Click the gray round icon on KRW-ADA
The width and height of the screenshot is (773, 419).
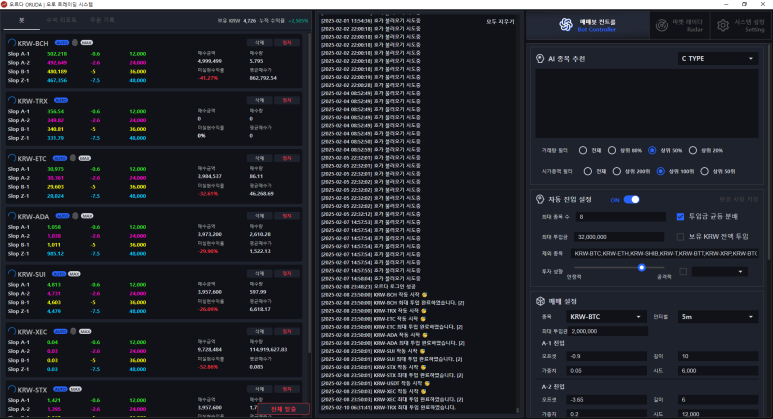click(x=75, y=216)
